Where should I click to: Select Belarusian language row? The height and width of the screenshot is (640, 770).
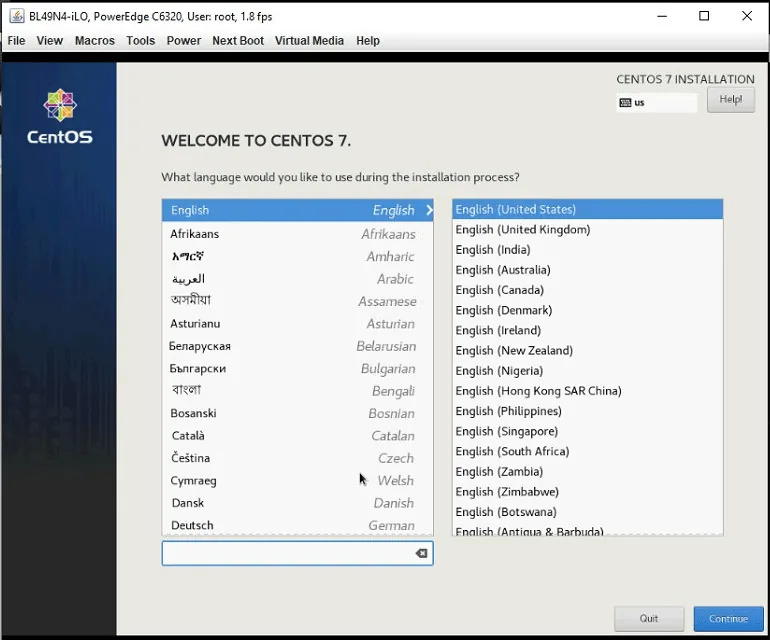tap(298, 346)
